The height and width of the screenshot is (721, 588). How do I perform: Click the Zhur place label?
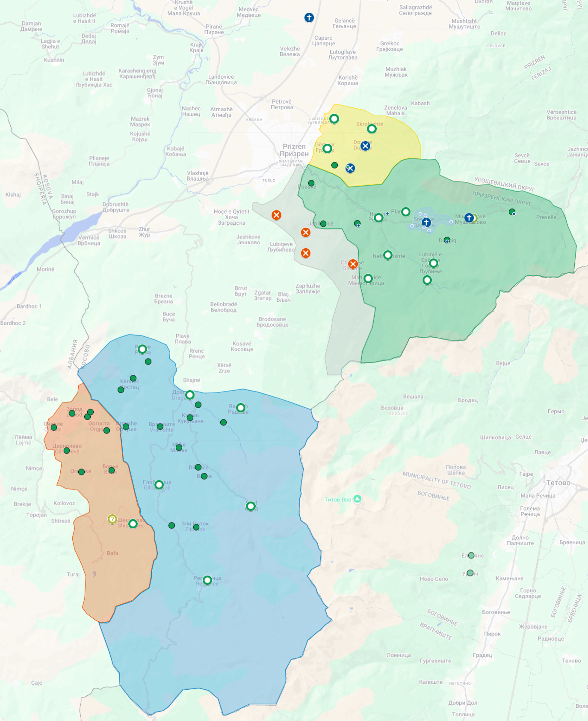[x=145, y=232]
